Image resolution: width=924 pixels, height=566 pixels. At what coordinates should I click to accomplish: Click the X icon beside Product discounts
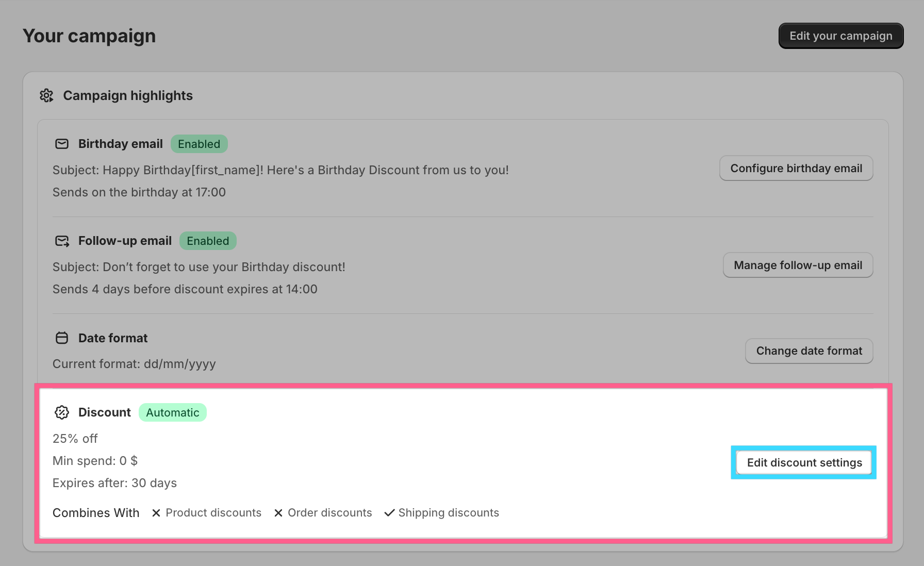(x=156, y=513)
